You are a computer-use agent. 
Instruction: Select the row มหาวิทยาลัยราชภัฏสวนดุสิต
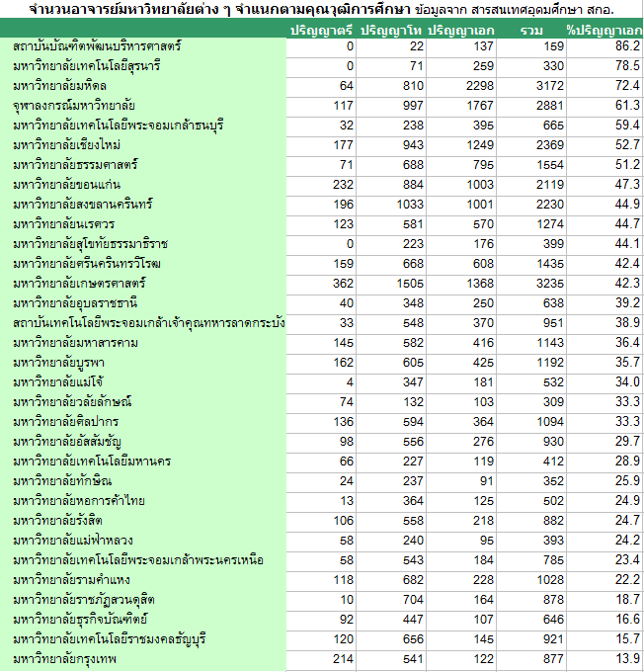(321, 600)
